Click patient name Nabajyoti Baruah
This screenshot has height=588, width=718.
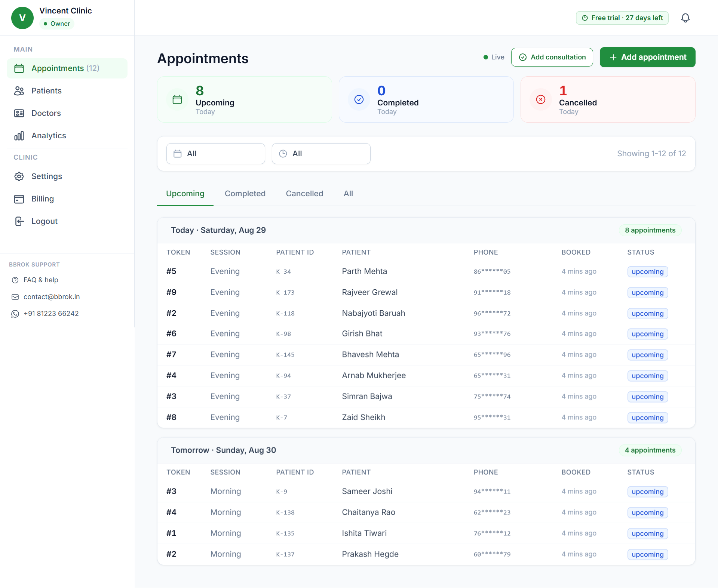point(373,313)
